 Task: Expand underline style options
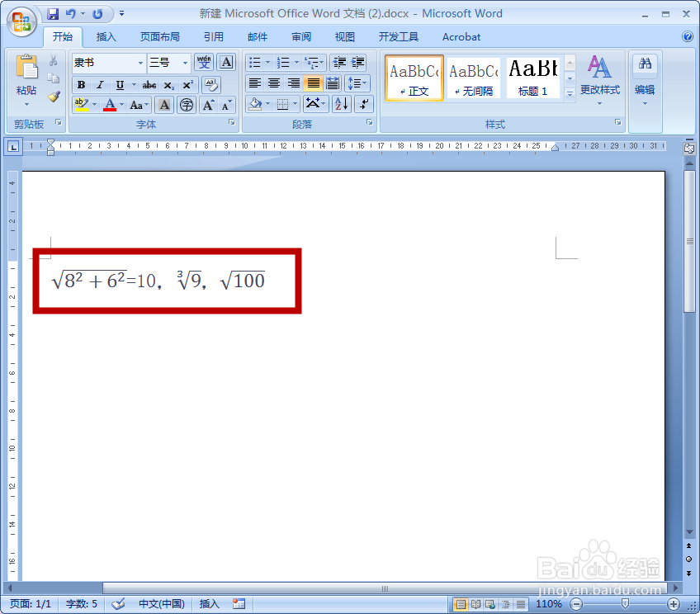point(134,84)
